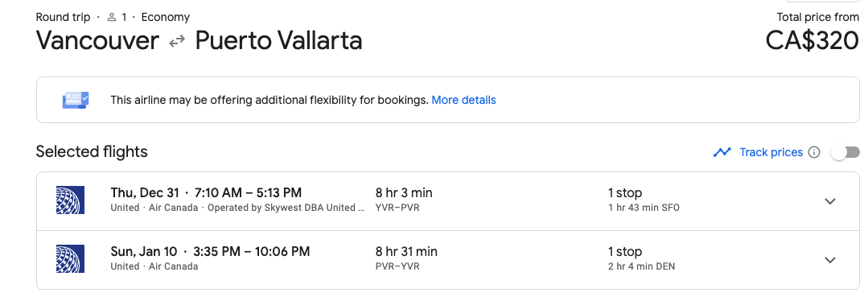868x297 pixels.
Task: Click the CA$320 total price
Action: [812, 40]
